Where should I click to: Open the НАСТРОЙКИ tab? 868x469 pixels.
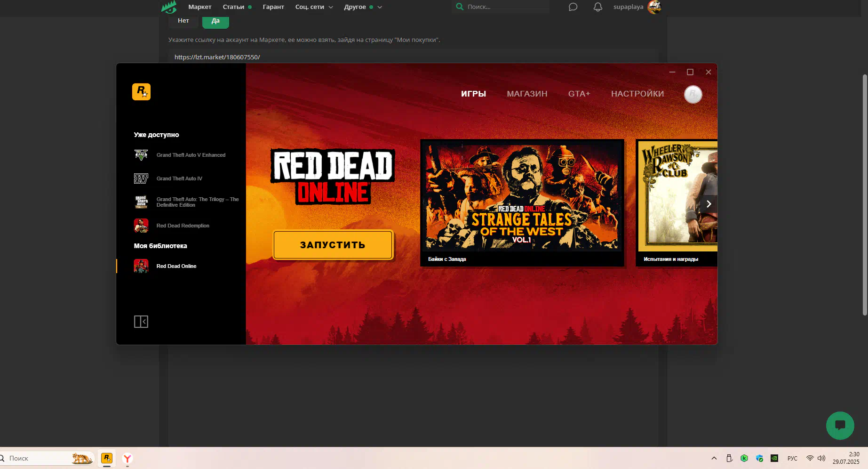[x=637, y=94]
